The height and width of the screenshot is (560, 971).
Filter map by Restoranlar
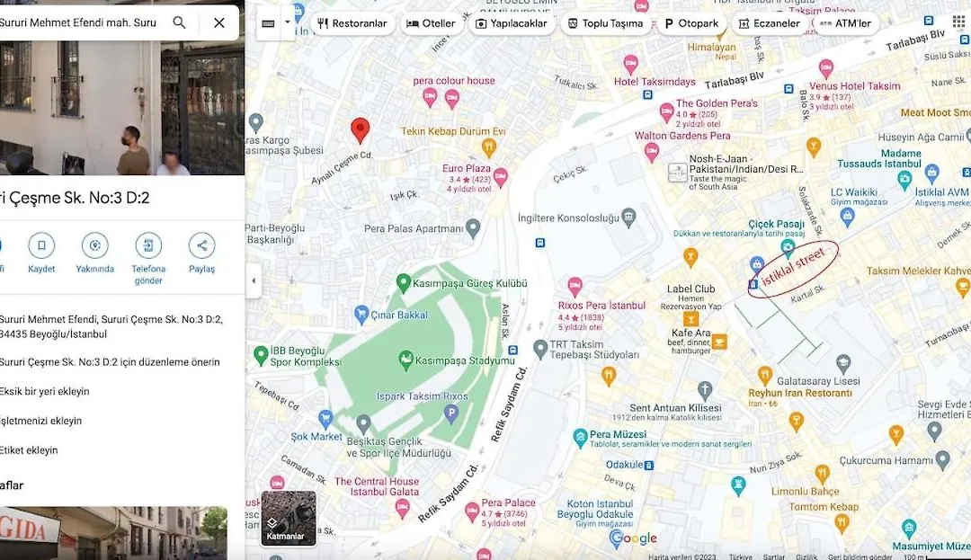tap(352, 23)
